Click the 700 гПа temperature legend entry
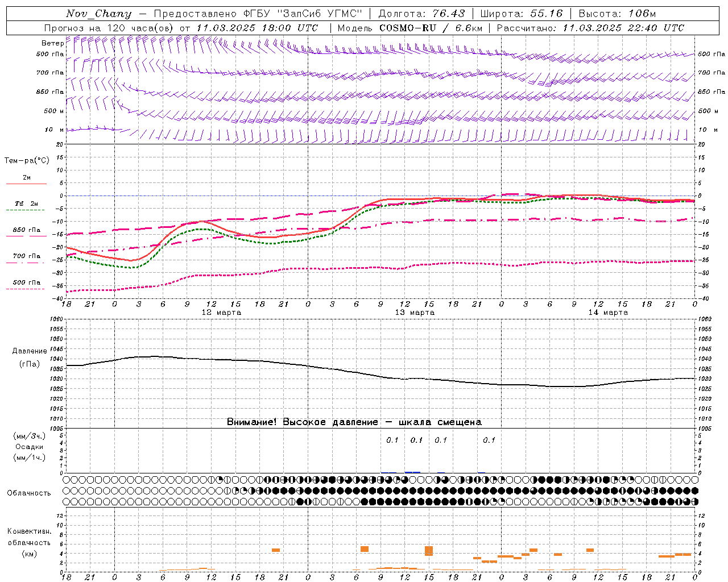 26,256
